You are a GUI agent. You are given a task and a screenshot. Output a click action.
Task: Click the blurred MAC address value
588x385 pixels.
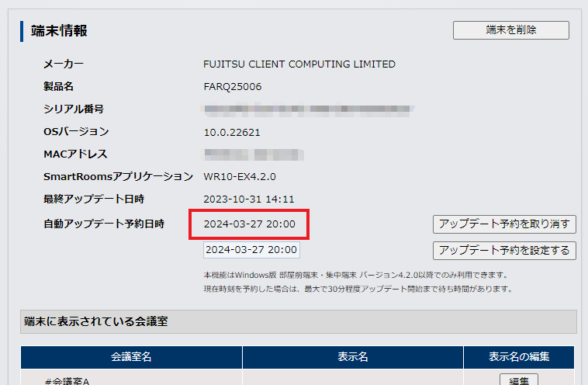pos(254,154)
